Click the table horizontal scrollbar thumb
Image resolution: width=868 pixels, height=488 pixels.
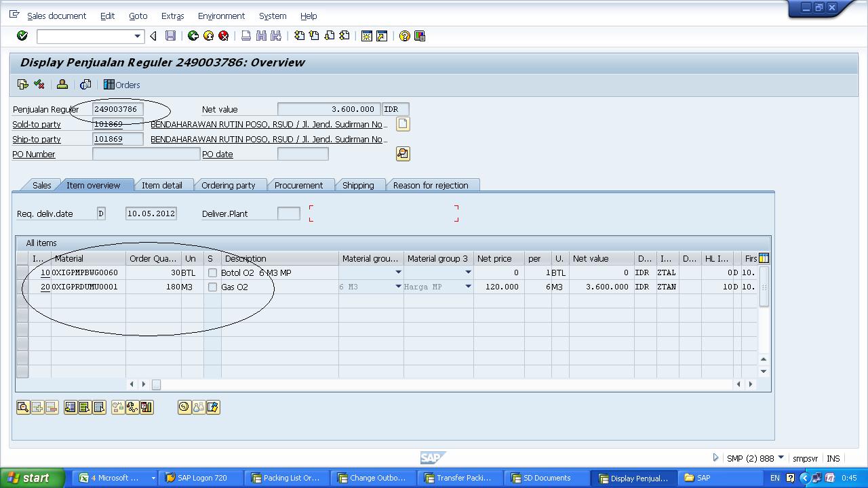[156, 384]
